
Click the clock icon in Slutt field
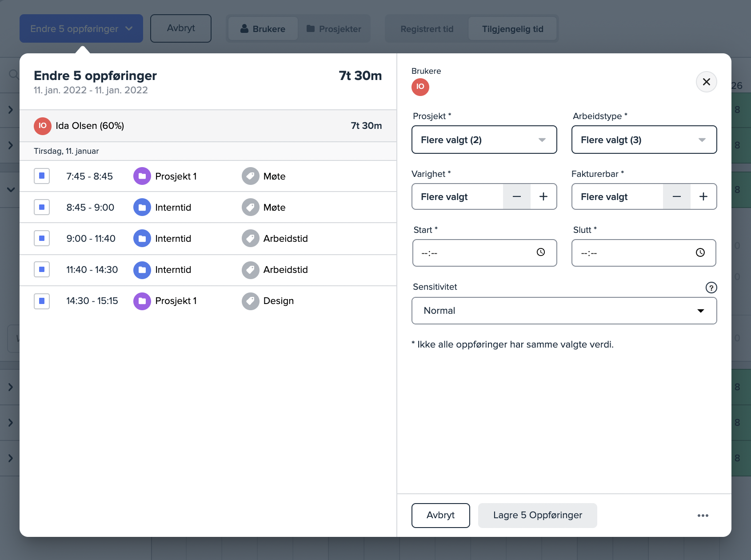pos(700,252)
